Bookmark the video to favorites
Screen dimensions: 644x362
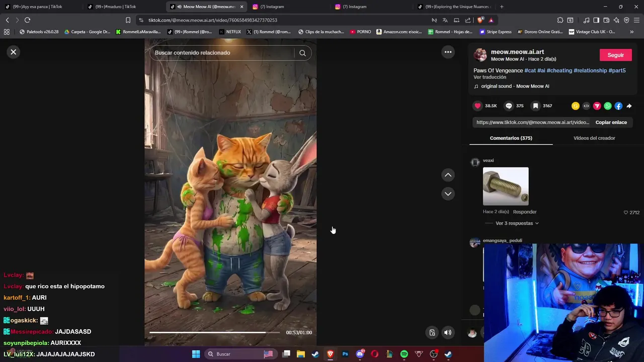[536, 106]
